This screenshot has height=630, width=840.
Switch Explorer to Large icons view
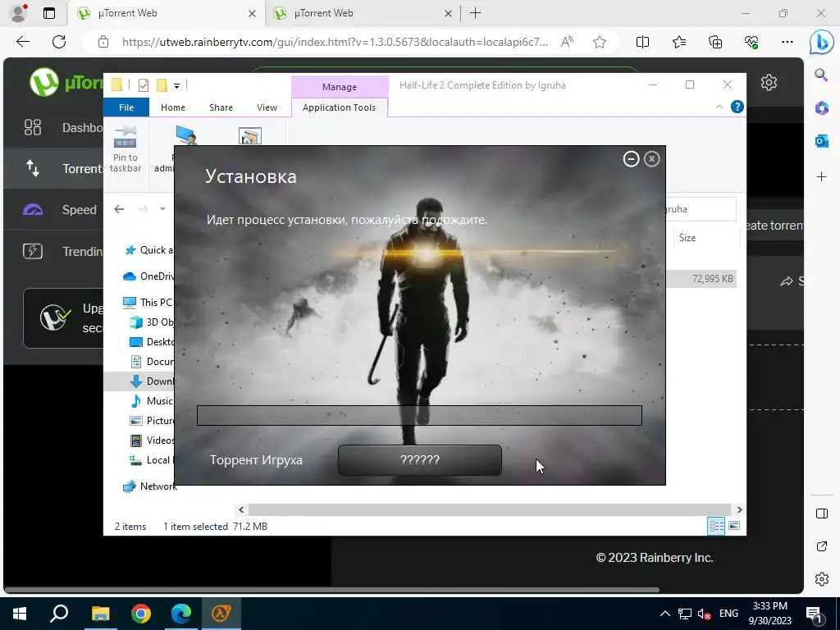click(x=734, y=526)
